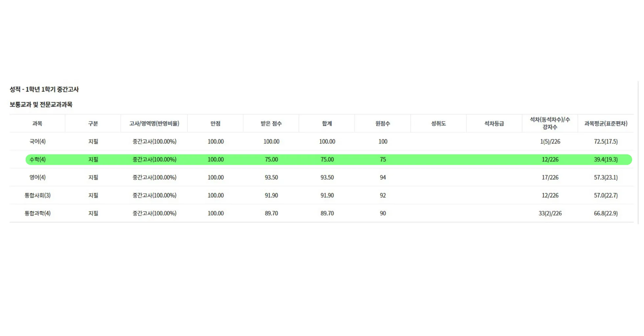The height and width of the screenshot is (336, 644).
Task: Click the 93.50 score under 받은 점수
Action: point(271,178)
